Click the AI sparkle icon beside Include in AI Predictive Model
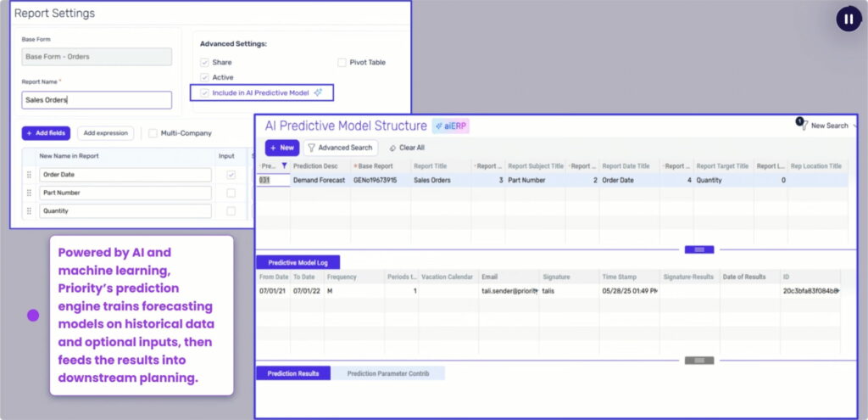Screen dimensions: 868x420 (318, 93)
